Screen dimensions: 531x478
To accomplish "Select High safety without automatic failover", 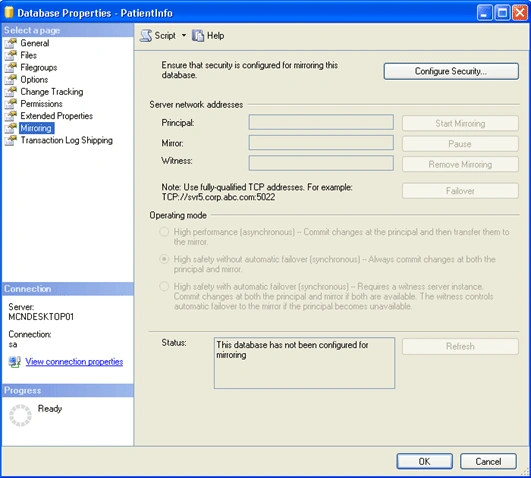I will point(164,259).
